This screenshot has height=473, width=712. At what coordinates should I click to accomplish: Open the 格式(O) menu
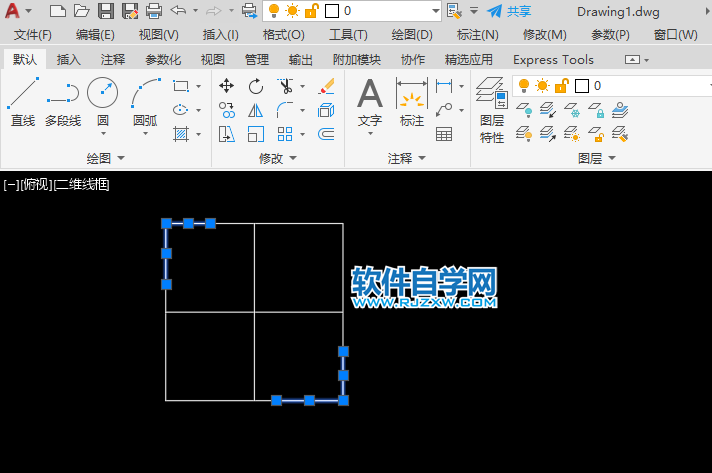(x=283, y=35)
